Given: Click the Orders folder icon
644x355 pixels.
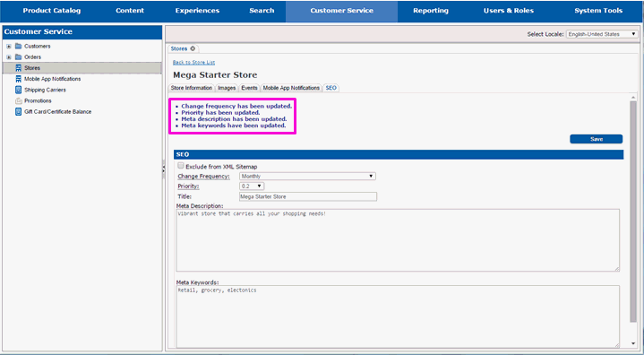Looking at the screenshot, I should [18, 57].
